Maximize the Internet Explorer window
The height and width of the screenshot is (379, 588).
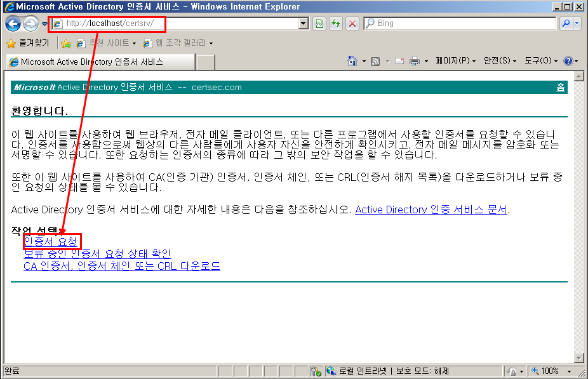click(x=568, y=7)
